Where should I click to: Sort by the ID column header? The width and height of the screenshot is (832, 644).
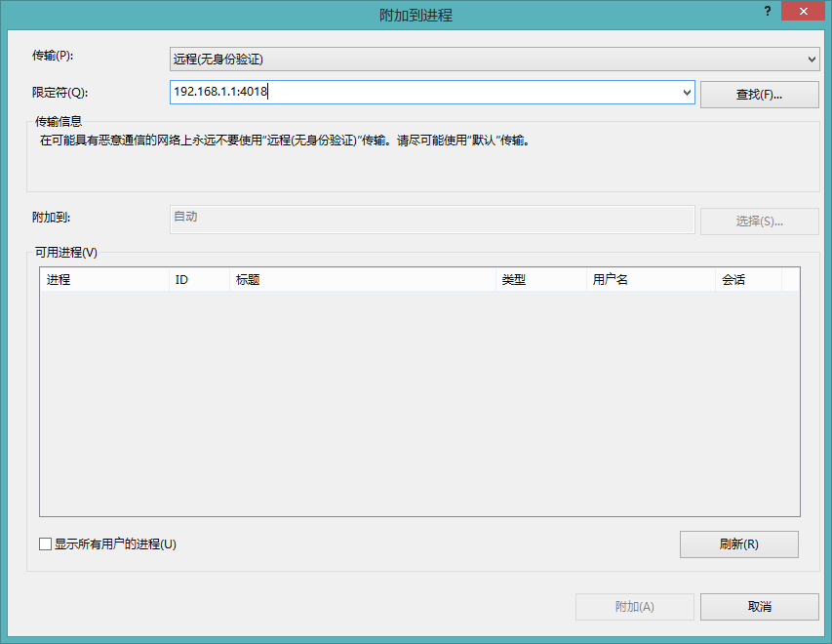click(x=198, y=280)
